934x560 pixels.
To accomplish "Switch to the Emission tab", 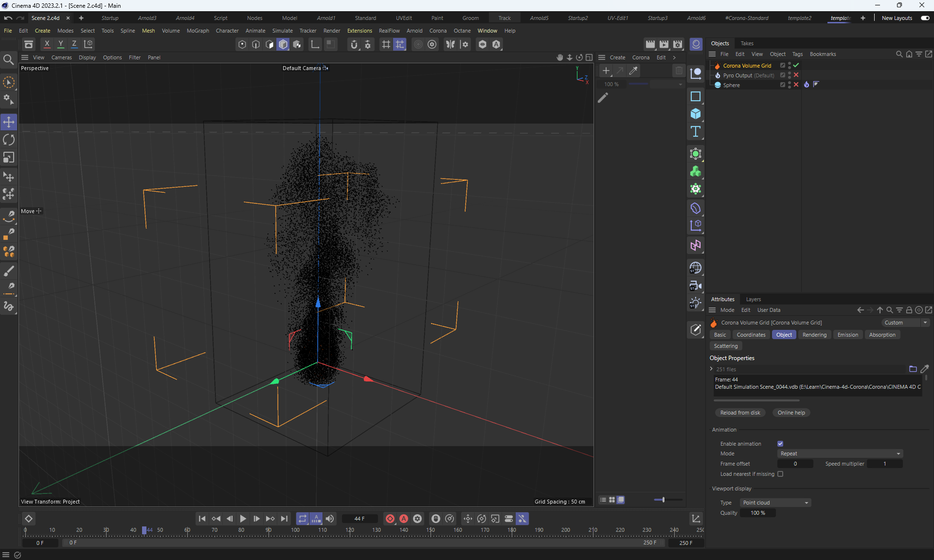I will 847,335.
